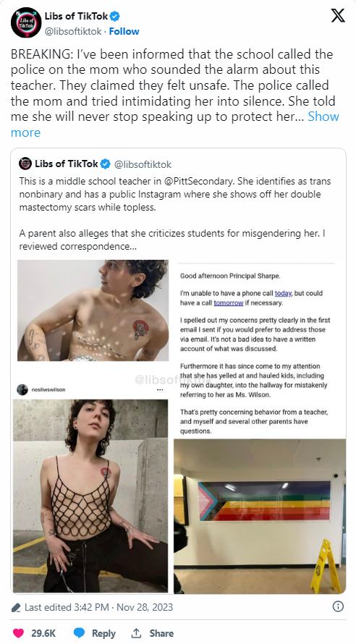Image resolution: width=356 pixels, height=644 pixels.
Task: Open the @libsoftiktok handle link in the header
Action: (73, 31)
